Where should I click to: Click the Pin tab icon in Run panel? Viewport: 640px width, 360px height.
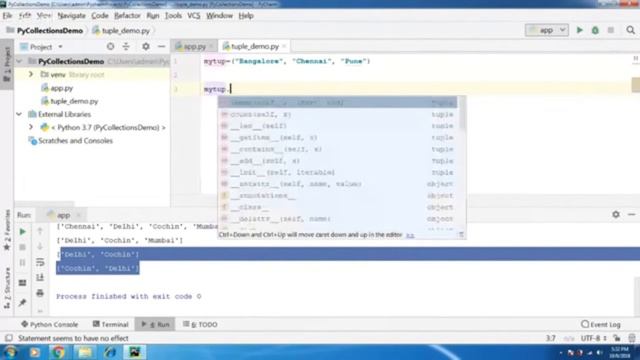tap(22, 302)
